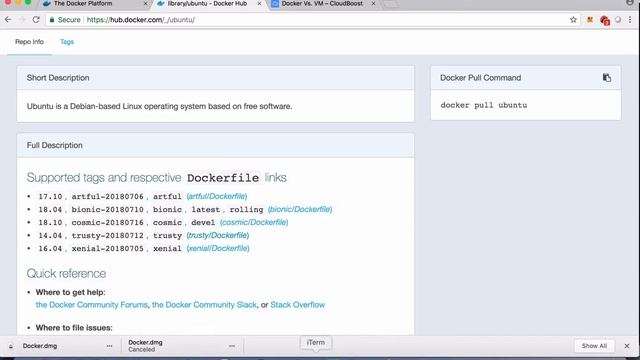Click the 'Docker Pull Command' heading
The width and height of the screenshot is (640, 360).
point(480,78)
